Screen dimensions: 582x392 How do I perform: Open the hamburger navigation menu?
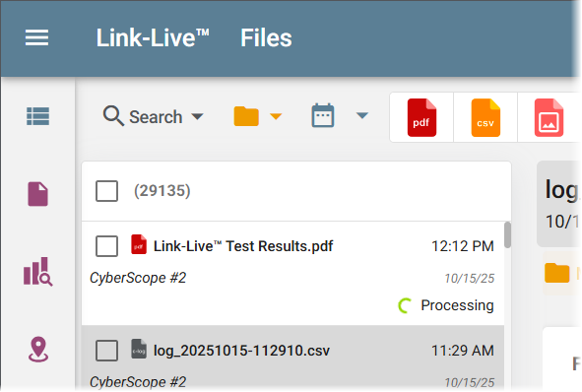point(36,37)
